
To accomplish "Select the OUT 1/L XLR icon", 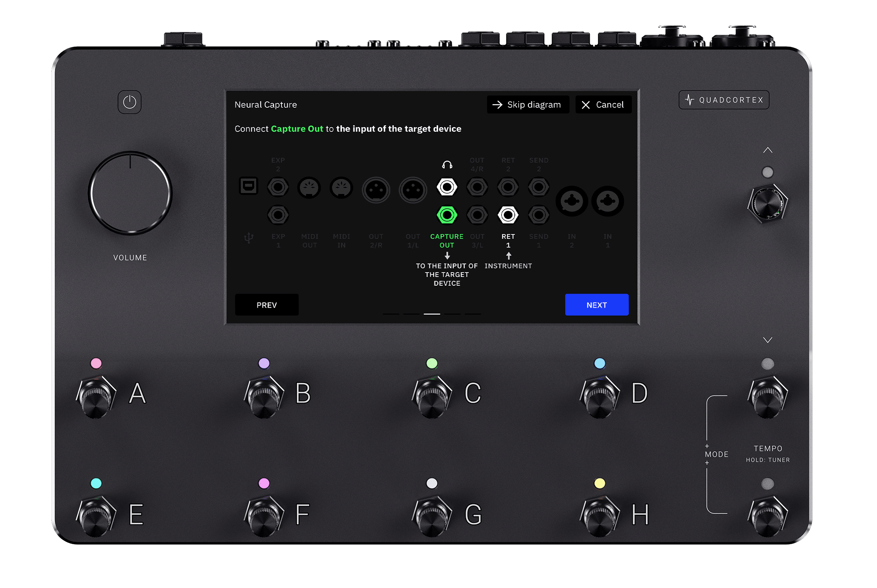I will [413, 190].
